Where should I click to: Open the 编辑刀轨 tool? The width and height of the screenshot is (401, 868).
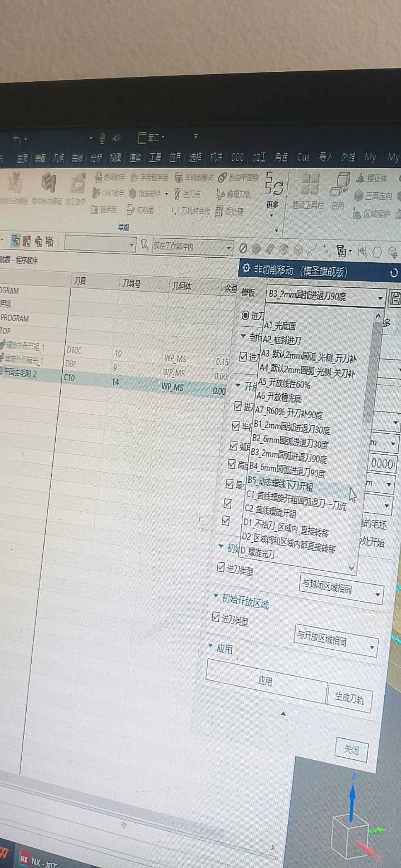234,194
